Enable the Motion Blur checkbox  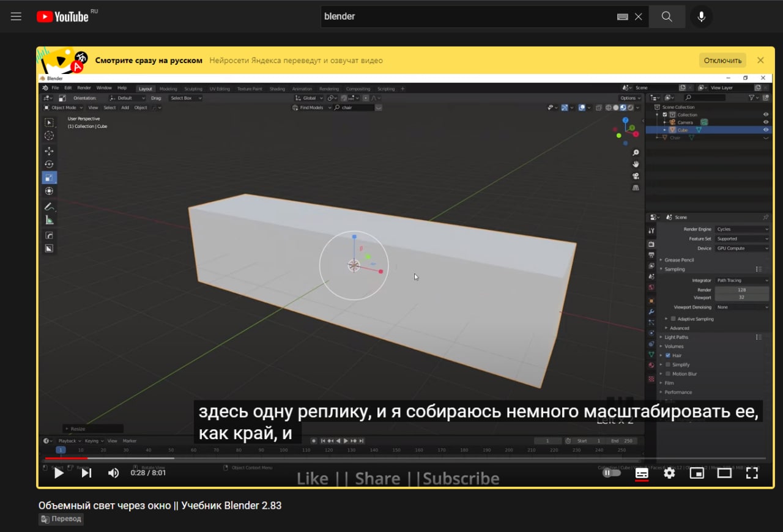click(668, 374)
